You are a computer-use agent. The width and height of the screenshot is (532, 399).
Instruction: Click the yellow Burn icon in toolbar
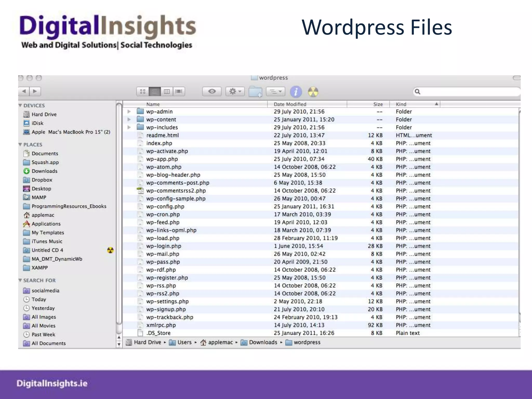tap(313, 92)
